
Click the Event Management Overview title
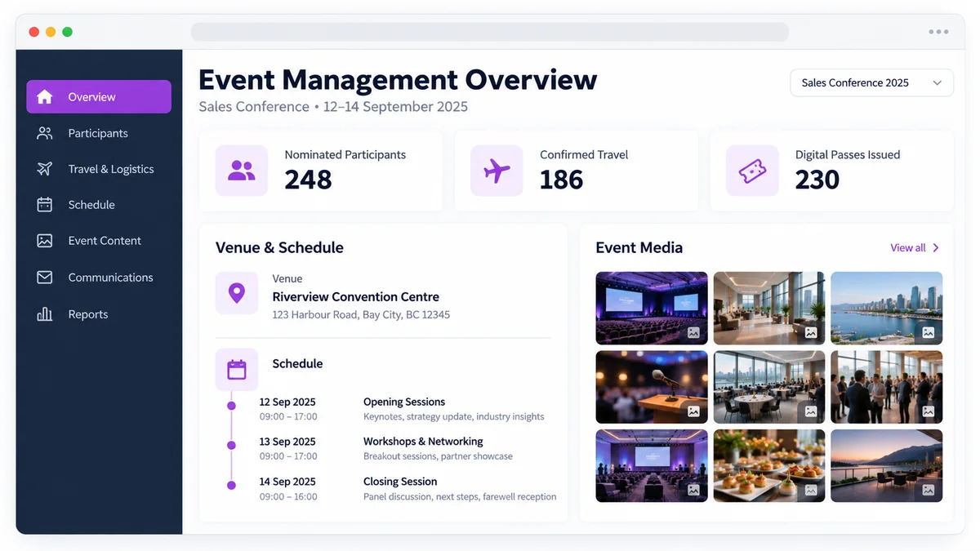click(x=398, y=79)
